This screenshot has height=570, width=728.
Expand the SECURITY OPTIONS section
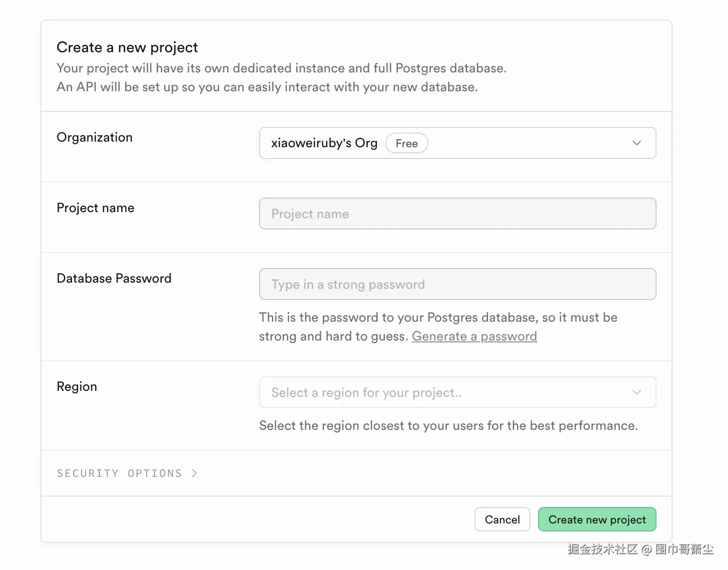point(119,473)
